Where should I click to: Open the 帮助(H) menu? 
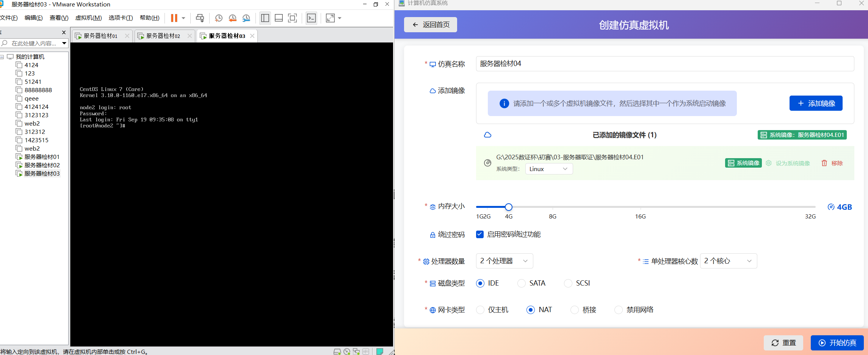(149, 18)
